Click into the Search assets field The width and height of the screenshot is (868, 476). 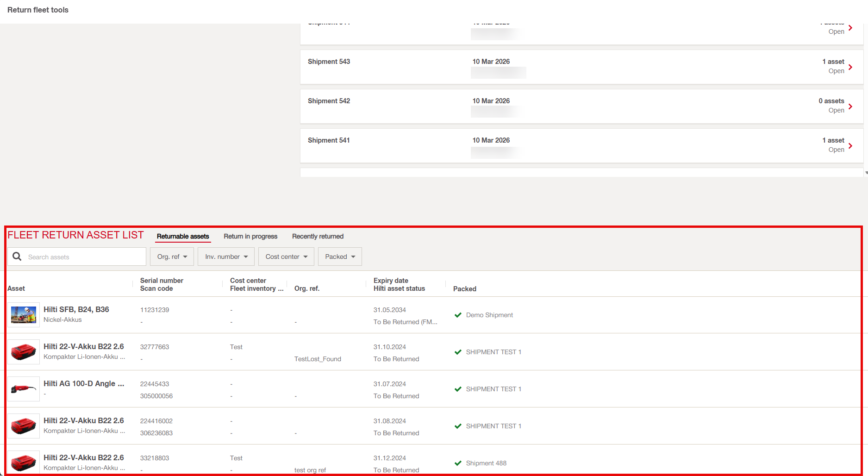(83, 257)
